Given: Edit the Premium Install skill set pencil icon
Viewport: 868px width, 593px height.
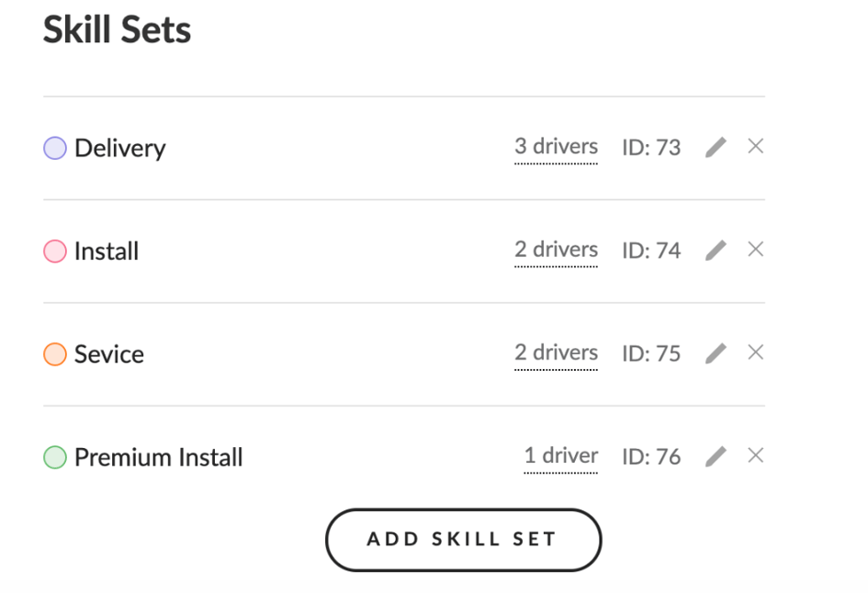Looking at the screenshot, I should point(716,456).
